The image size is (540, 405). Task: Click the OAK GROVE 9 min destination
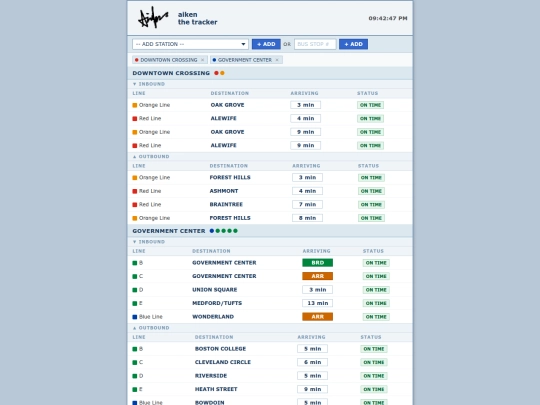click(x=227, y=132)
